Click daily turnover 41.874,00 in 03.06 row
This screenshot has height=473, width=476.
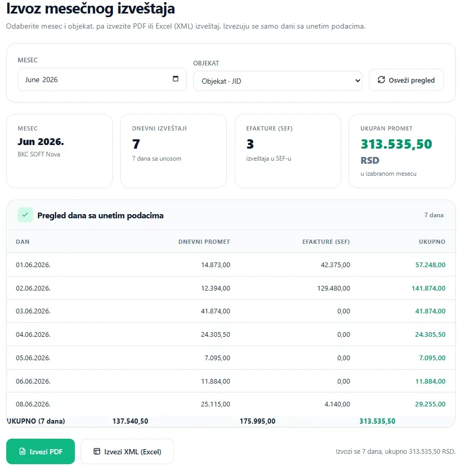[x=215, y=311]
